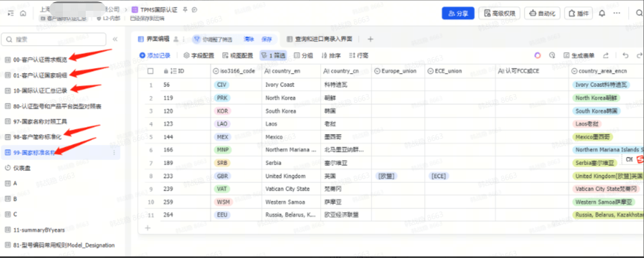Image resolution: width=644 pixels, height=258 pixels.
Task: Click the person icon on the active view tab
Action: coord(176,39)
